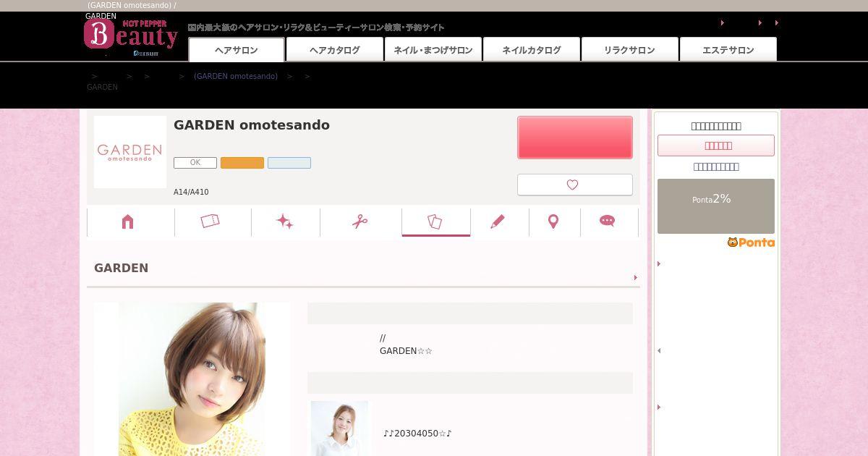Viewport: 868px width, 456px height.
Task: Open the map pin location tab
Action: (x=553, y=221)
